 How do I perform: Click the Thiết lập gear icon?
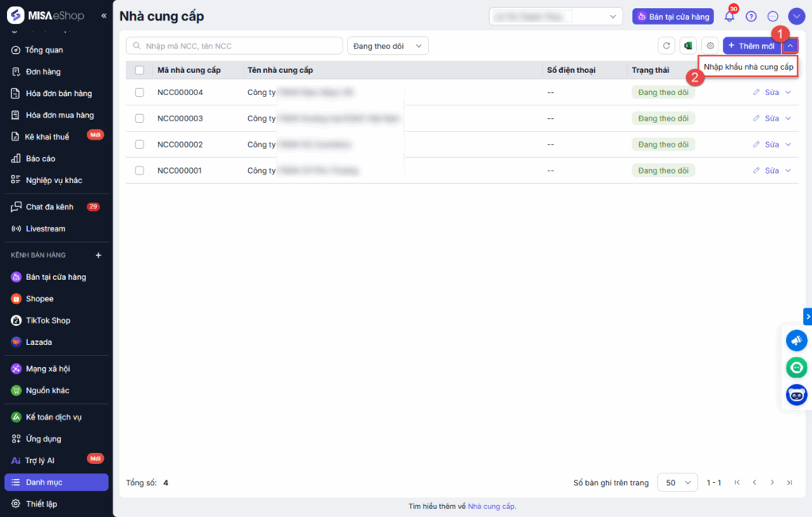16,504
